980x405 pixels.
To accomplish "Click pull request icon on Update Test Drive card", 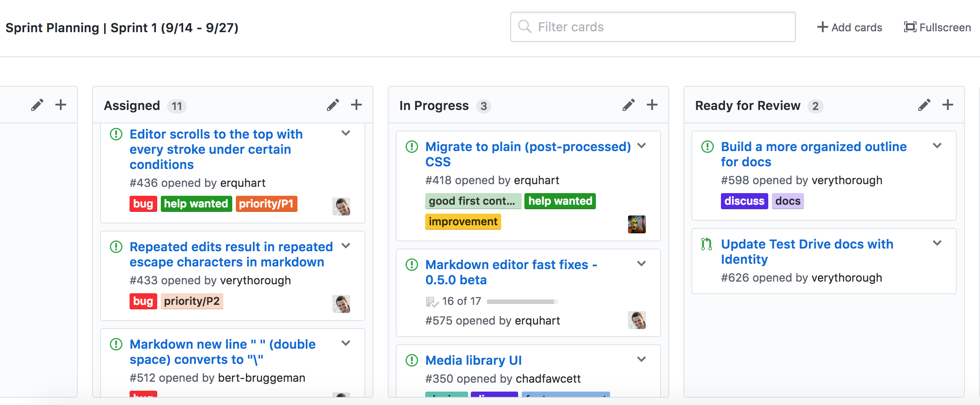I will [707, 244].
